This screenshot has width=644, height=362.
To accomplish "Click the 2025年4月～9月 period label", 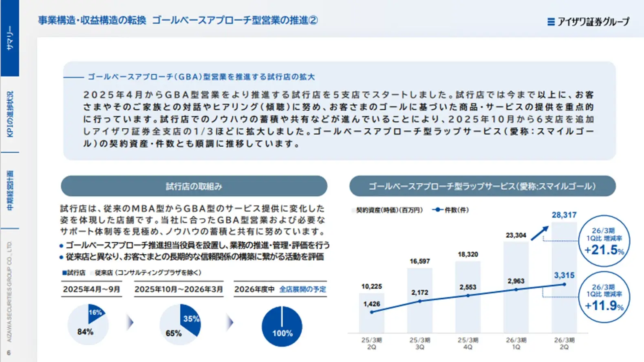I will click(91, 289).
